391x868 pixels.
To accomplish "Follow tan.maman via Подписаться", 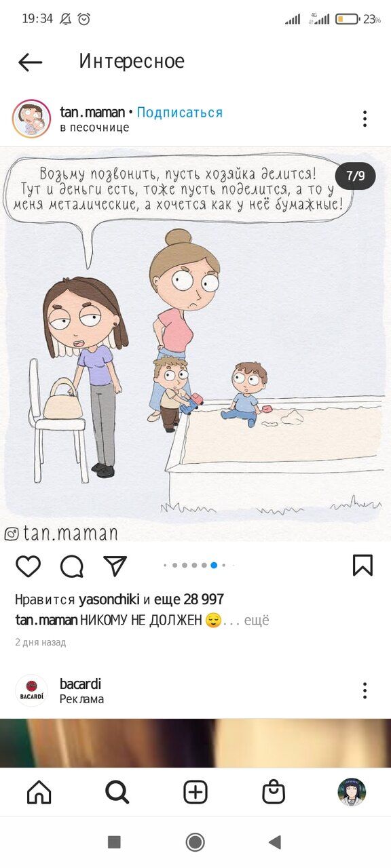I will coord(179,113).
